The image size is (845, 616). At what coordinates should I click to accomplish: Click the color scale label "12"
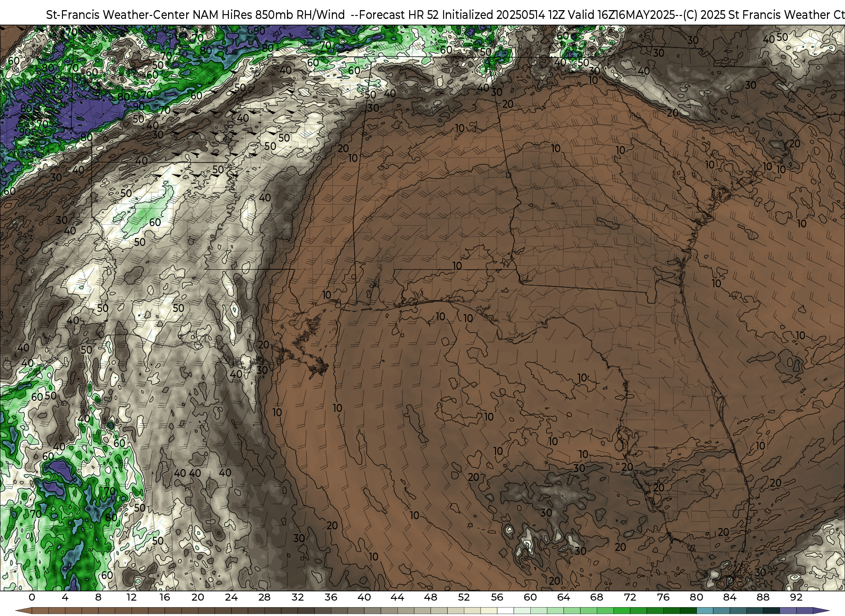tap(132, 597)
